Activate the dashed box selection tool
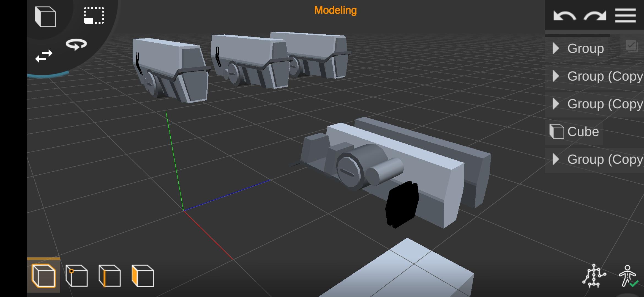The height and width of the screenshot is (297, 644). 94,15
